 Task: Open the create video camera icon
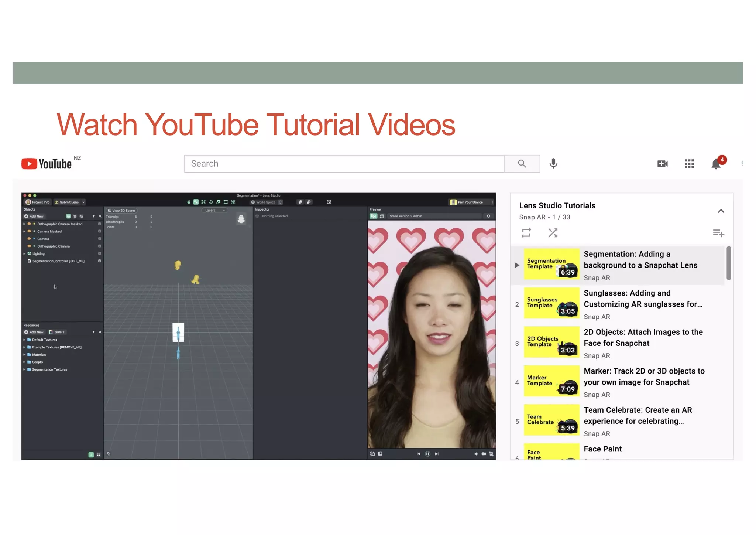[x=662, y=164]
